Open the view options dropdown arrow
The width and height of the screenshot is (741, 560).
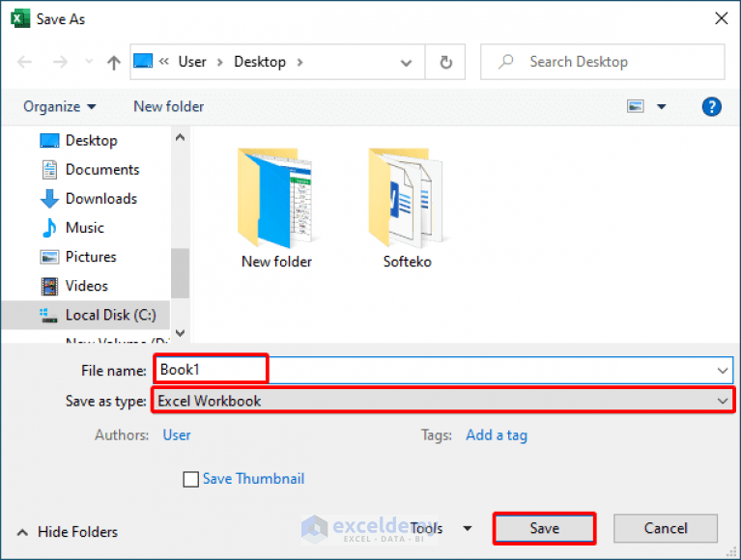tap(662, 107)
